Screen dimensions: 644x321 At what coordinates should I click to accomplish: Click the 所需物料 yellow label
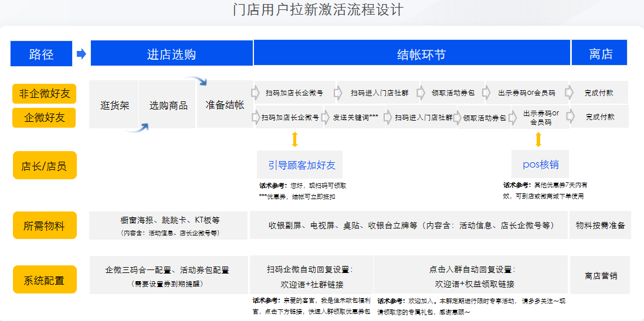point(45,225)
